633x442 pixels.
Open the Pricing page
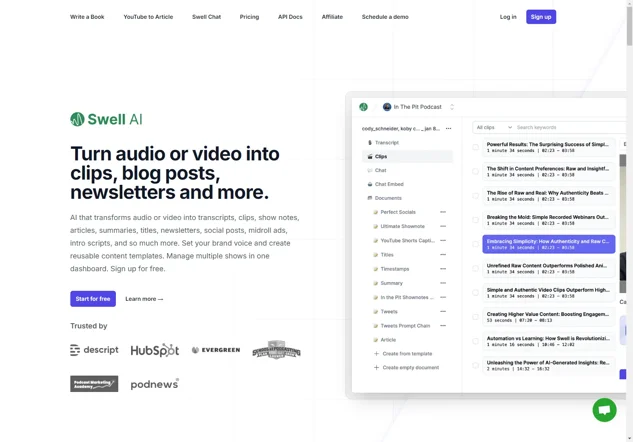click(249, 17)
